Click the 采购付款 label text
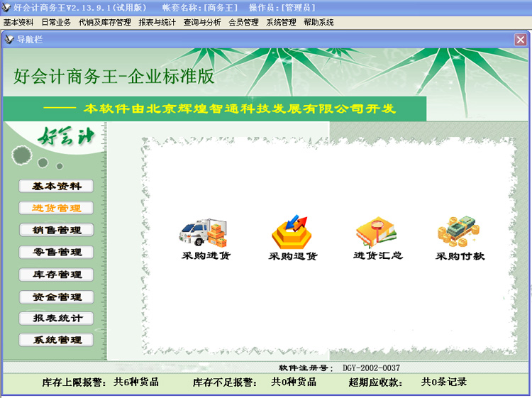 [x=460, y=256]
